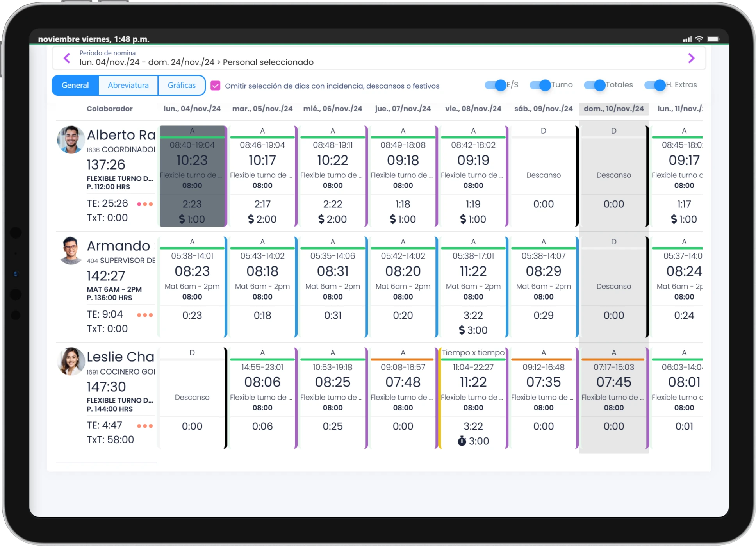Click Alberto's profile photo

pos(70,139)
